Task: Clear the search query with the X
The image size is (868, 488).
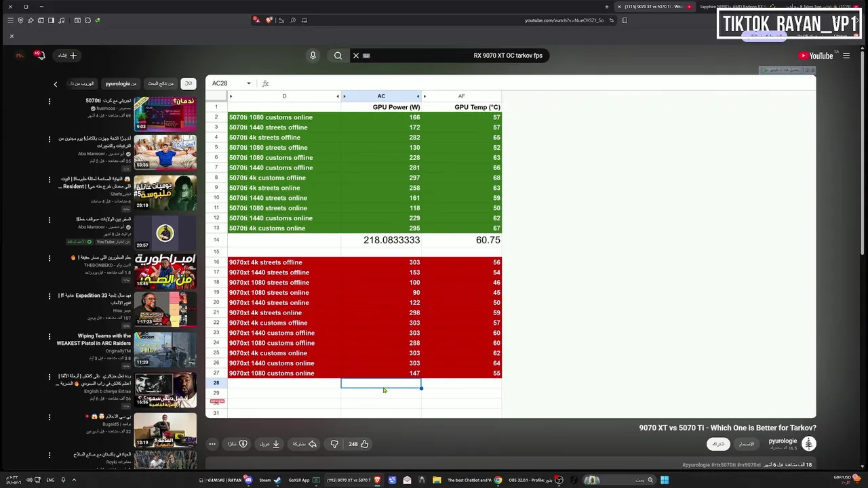Action: tap(356, 56)
